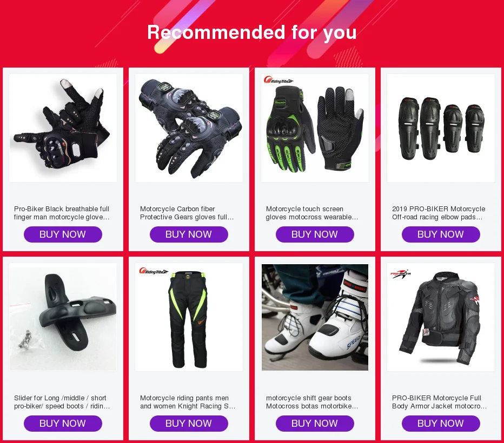
Task: Open 'Motorcycle touch screen gloves motocross' title link
Action: 312,213
